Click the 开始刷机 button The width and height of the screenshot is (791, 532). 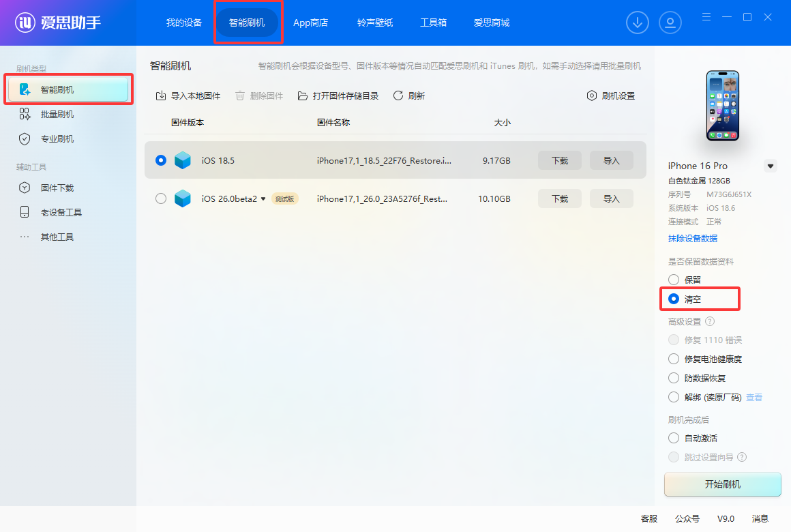pos(722,484)
